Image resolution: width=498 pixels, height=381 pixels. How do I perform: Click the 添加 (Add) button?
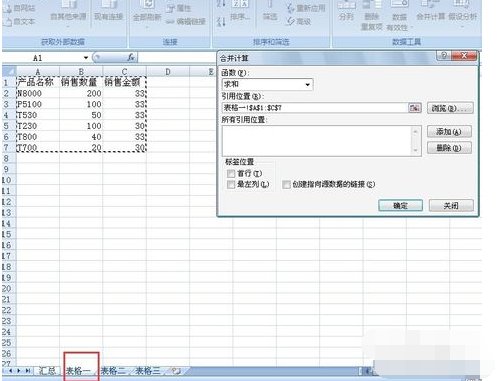tap(449, 132)
